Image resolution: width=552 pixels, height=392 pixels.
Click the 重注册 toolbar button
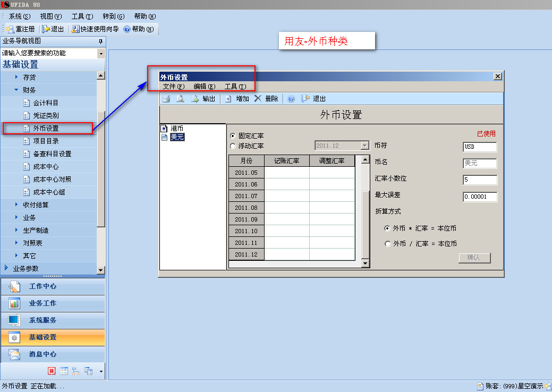pyautogui.click(x=21, y=29)
